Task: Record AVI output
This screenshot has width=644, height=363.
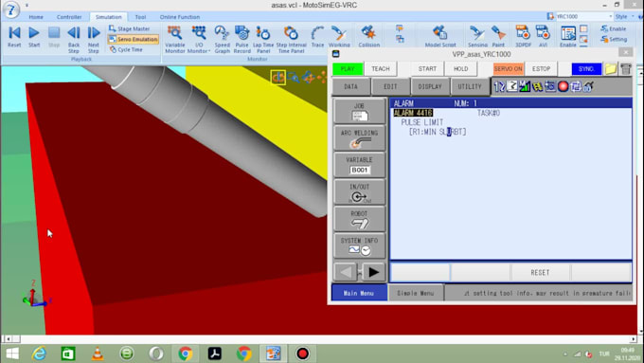Action: click(x=543, y=37)
